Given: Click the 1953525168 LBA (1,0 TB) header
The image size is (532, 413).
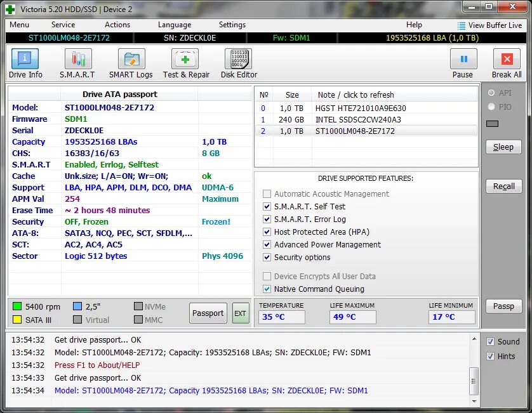Looking at the screenshot, I should [x=432, y=37].
